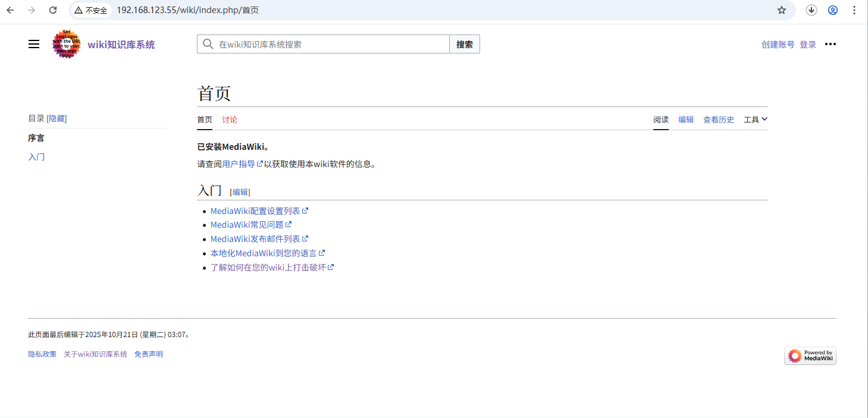
Task: Expand the 工具 dropdown
Action: (x=755, y=119)
